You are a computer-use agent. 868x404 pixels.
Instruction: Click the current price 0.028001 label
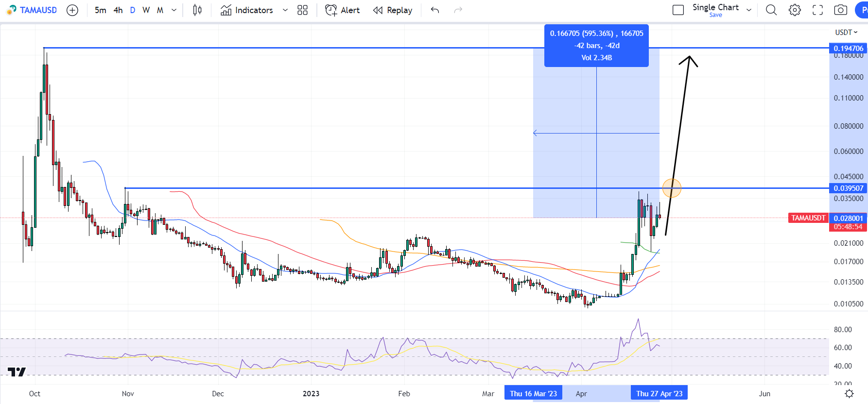click(849, 218)
